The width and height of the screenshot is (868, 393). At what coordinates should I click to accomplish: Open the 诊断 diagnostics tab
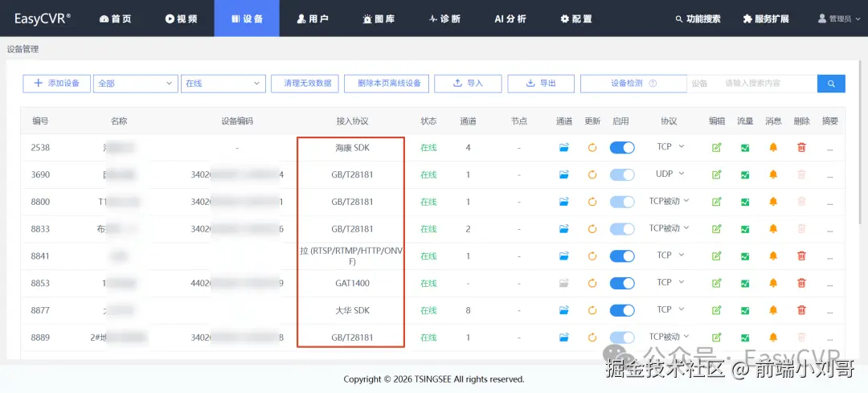tap(444, 18)
